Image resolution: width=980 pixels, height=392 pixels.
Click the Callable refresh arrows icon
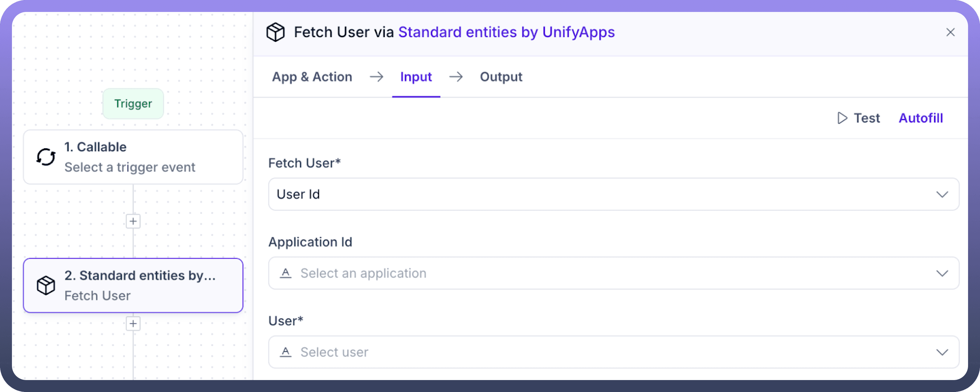pyautogui.click(x=46, y=157)
